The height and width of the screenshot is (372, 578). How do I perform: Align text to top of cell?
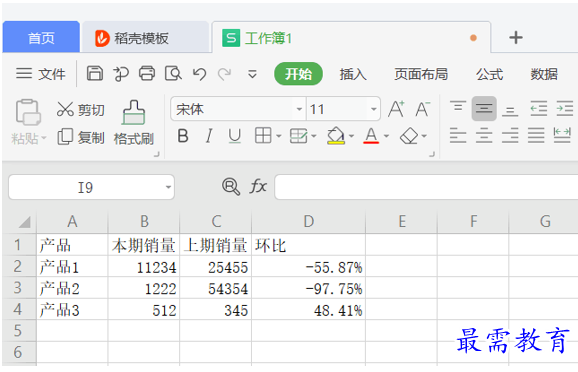tap(458, 108)
